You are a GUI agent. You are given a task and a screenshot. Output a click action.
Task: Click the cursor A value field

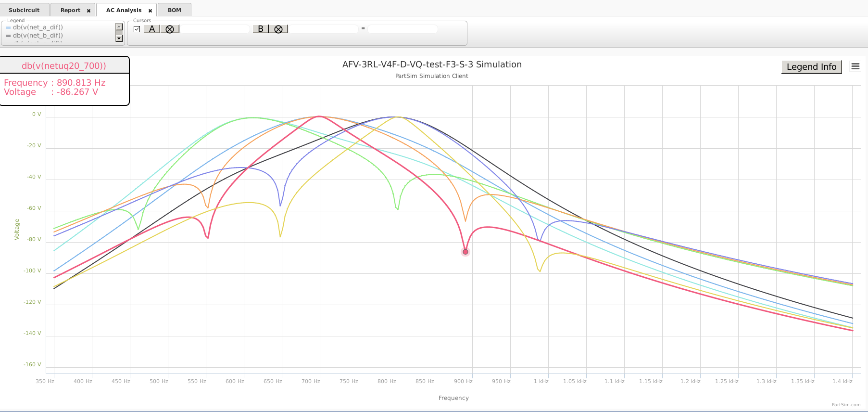(215, 29)
